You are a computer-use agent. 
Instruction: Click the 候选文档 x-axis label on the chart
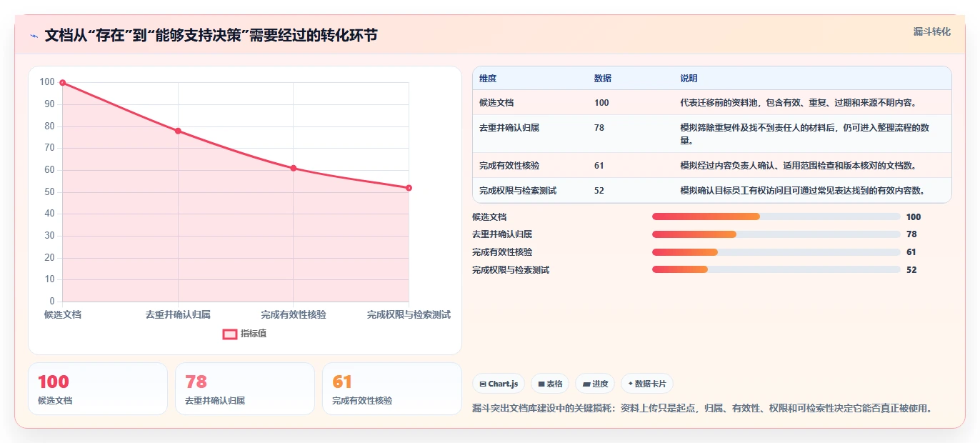(x=63, y=314)
